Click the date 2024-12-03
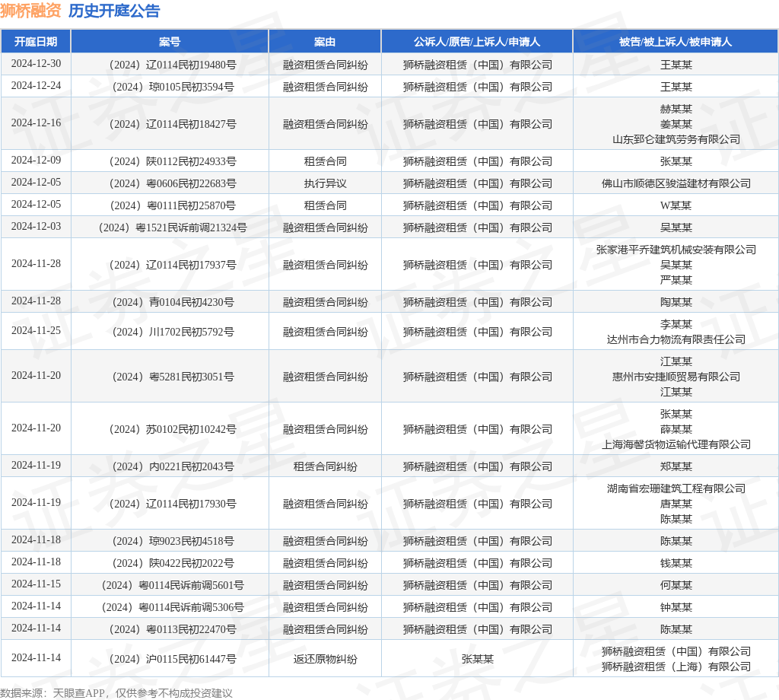Viewport: 779px width, 700px height. click(x=37, y=227)
